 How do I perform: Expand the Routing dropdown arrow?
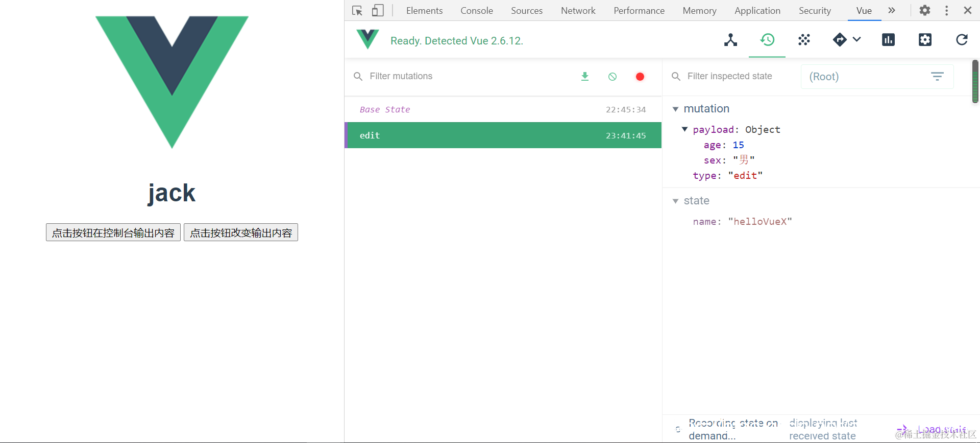(x=857, y=39)
